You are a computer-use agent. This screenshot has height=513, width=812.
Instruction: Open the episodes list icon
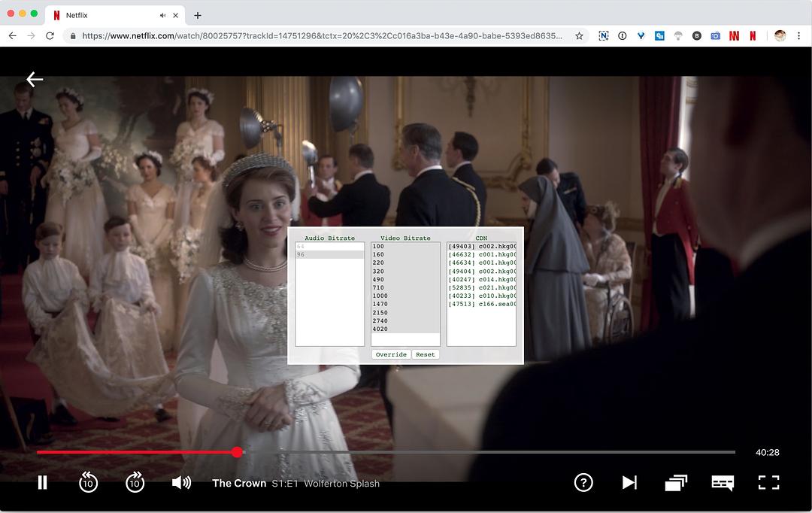676,482
